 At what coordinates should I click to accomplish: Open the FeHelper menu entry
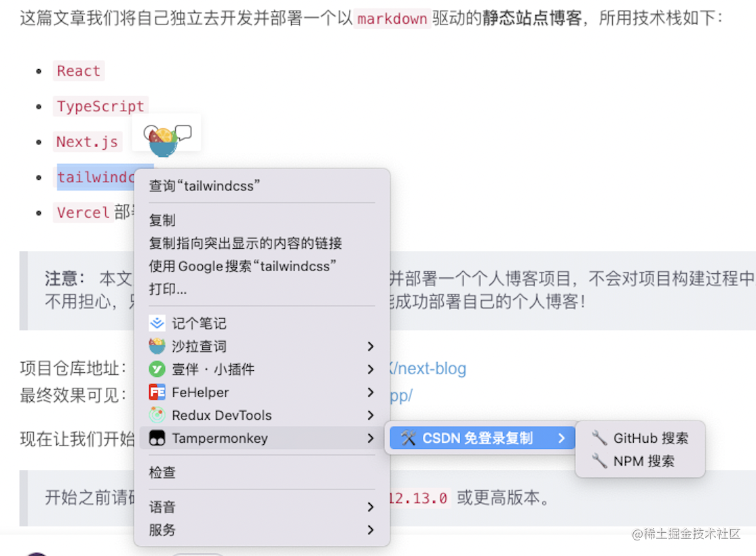click(x=262, y=392)
